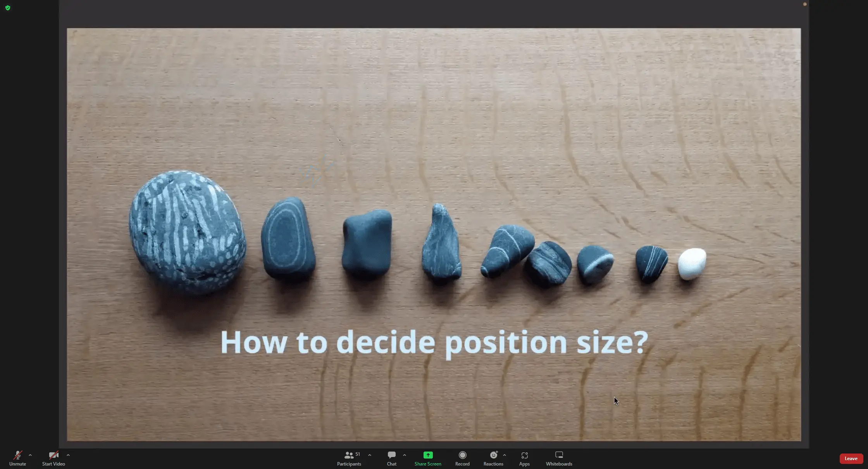
Task: Unmute the microphone
Action: tap(17, 455)
